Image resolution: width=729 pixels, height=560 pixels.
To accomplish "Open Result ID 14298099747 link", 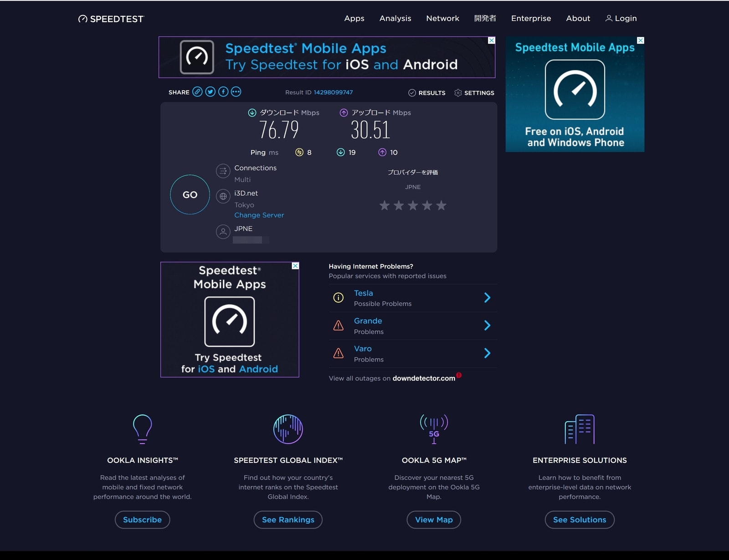I will tap(333, 92).
